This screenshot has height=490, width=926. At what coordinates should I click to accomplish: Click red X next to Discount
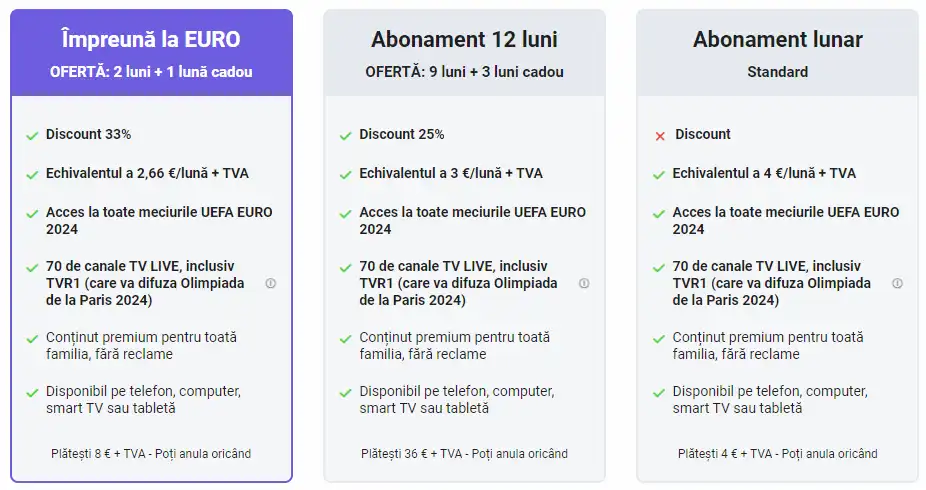[659, 135]
